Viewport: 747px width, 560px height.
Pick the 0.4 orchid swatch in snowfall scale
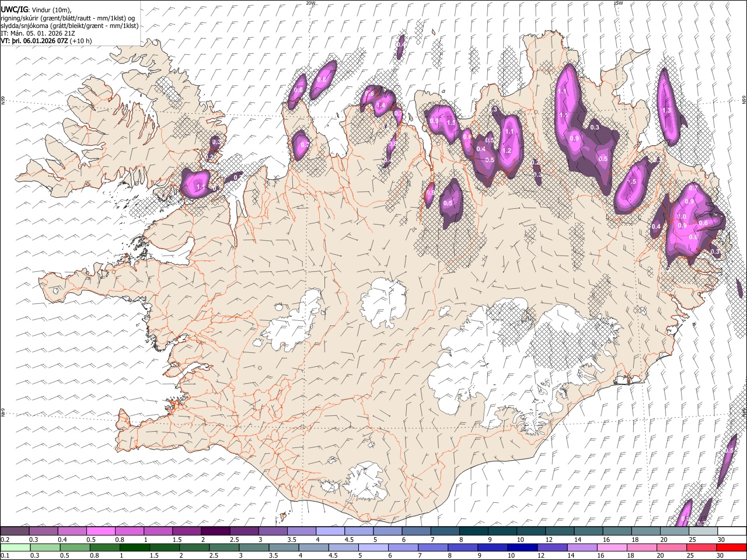click(72, 531)
